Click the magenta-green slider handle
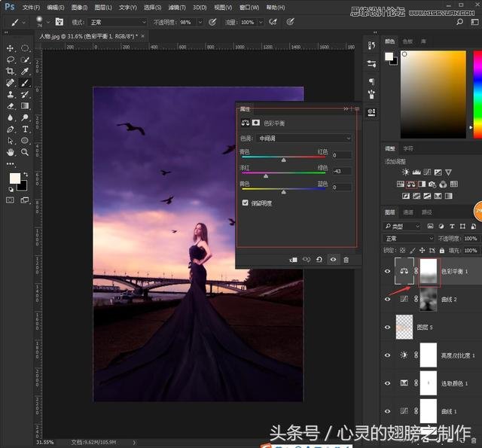This screenshot has height=448, width=482. [265, 176]
